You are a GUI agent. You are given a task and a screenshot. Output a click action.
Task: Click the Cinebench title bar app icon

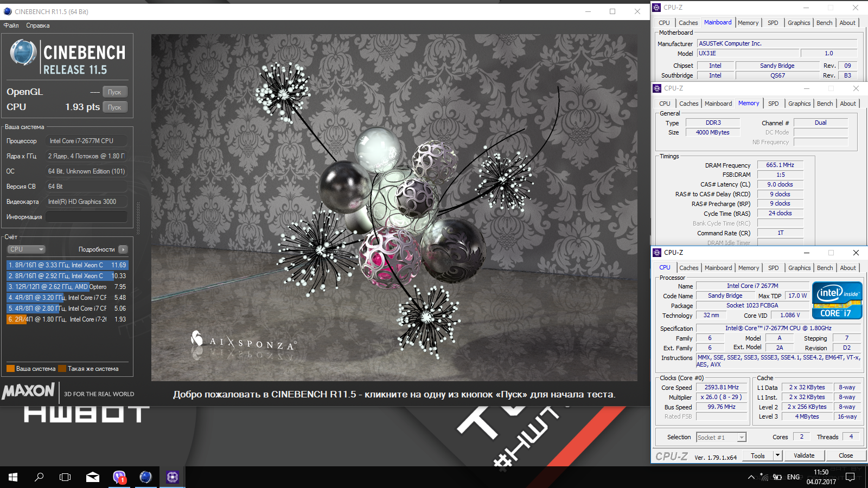pos(8,11)
